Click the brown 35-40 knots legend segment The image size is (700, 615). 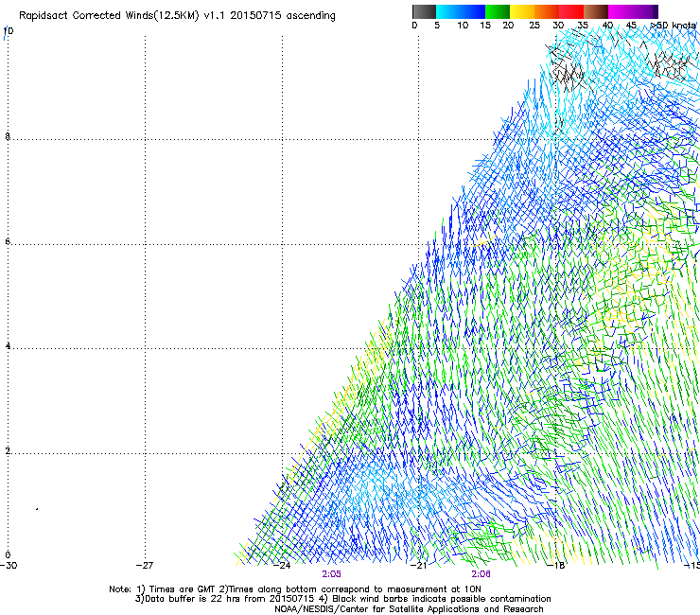[x=596, y=11]
